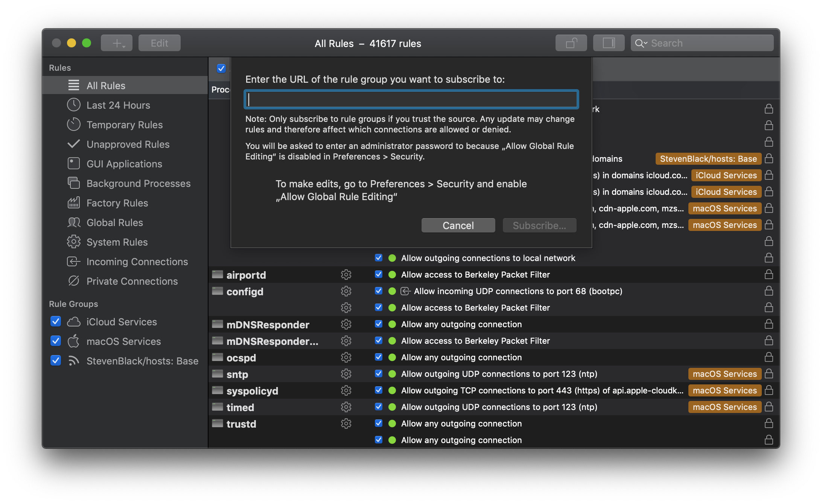Click the gear icon next to trustd
The height and width of the screenshot is (504, 822).
click(346, 424)
